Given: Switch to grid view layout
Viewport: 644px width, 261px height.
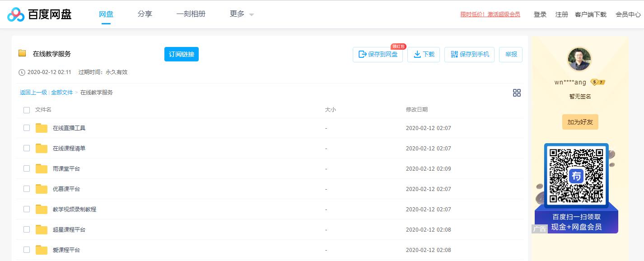Looking at the screenshot, I should [517, 93].
